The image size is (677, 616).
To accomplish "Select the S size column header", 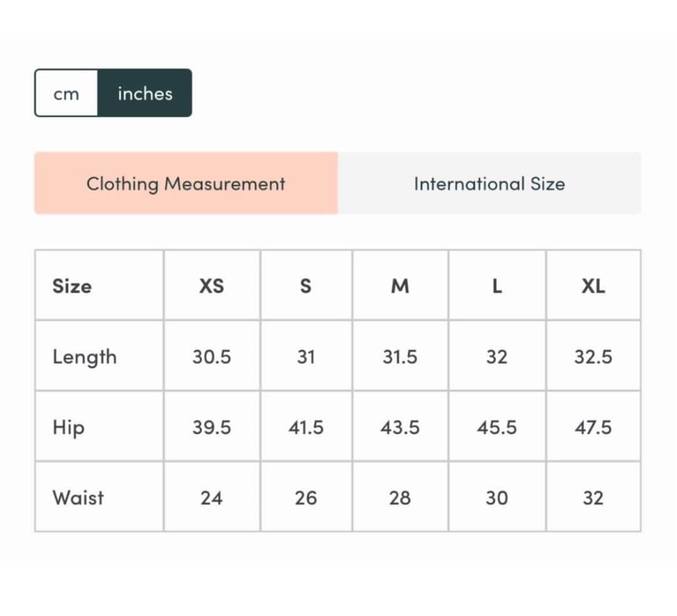I will click(x=306, y=286).
